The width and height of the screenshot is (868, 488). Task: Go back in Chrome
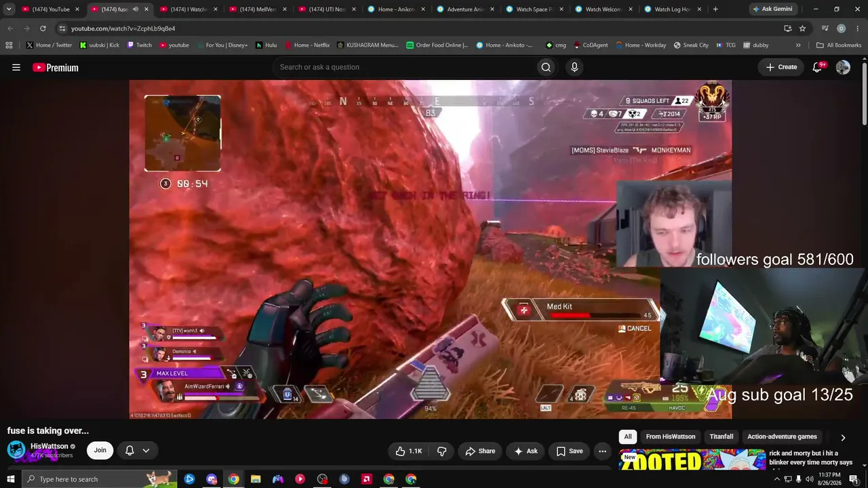point(10,28)
